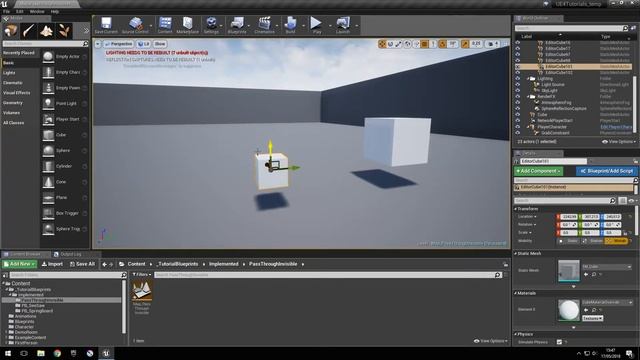The image size is (640, 360).
Task: Hide the Light Source actor
Action: [518, 84]
